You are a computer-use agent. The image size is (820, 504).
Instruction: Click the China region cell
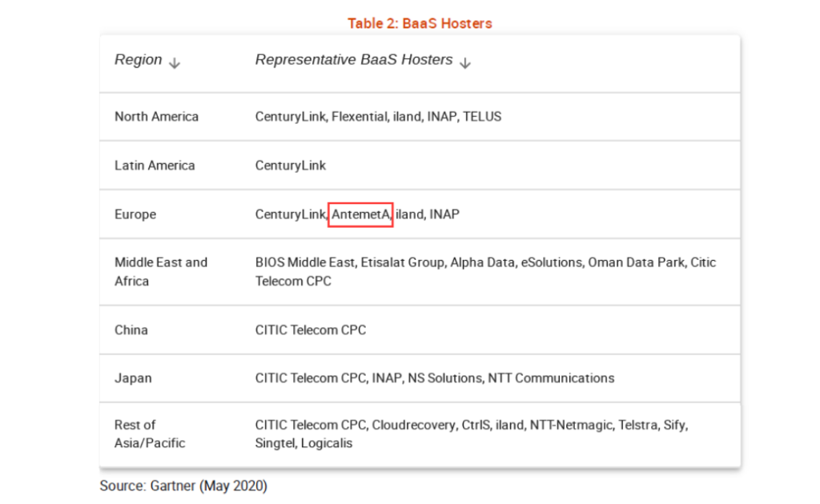pos(131,330)
